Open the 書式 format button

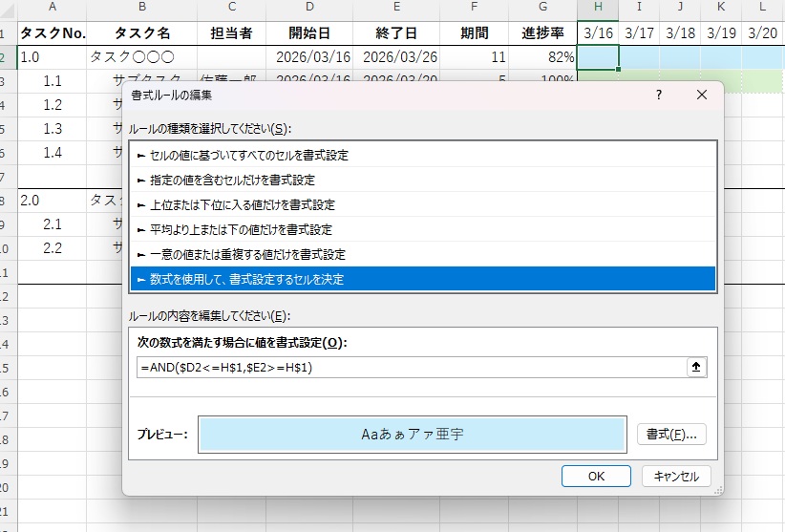(670, 434)
